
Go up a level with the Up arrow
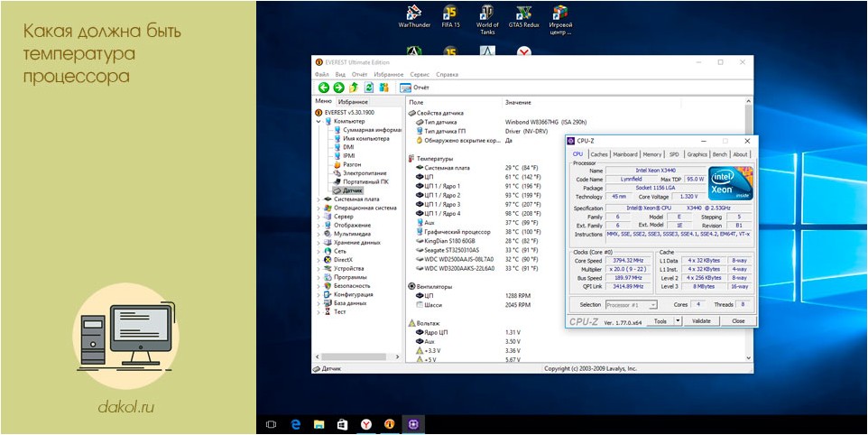coord(354,88)
